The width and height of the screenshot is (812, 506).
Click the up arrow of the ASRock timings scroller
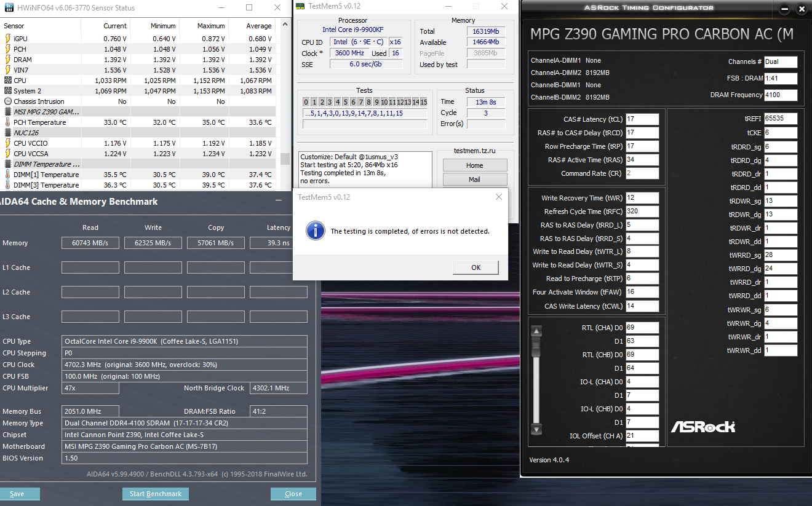point(536,331)
